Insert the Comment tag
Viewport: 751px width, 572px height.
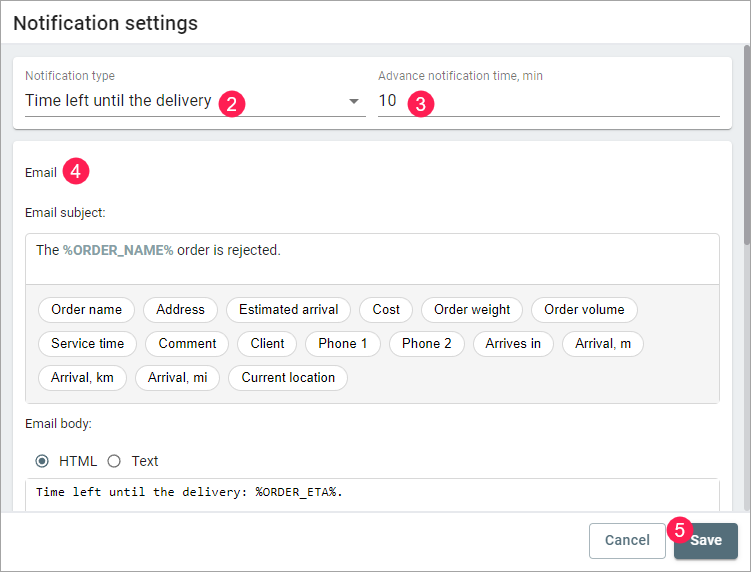click(187, 344)
